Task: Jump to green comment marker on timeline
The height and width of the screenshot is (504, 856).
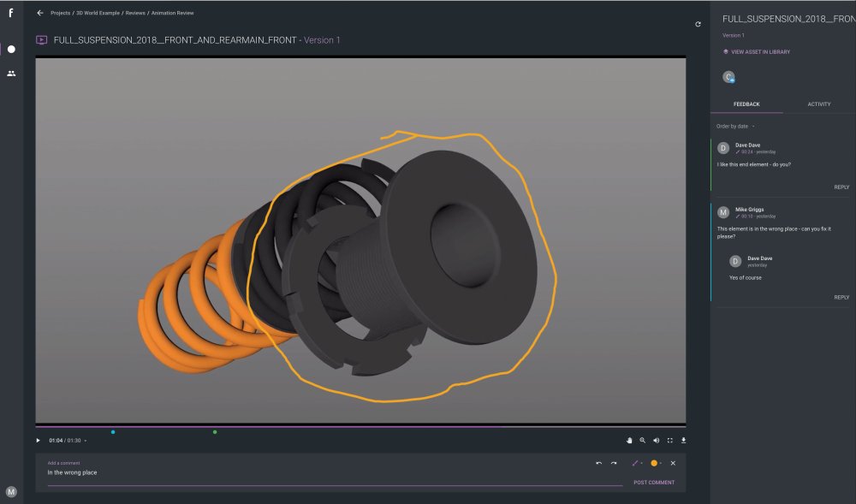Action: click(215, 432)
